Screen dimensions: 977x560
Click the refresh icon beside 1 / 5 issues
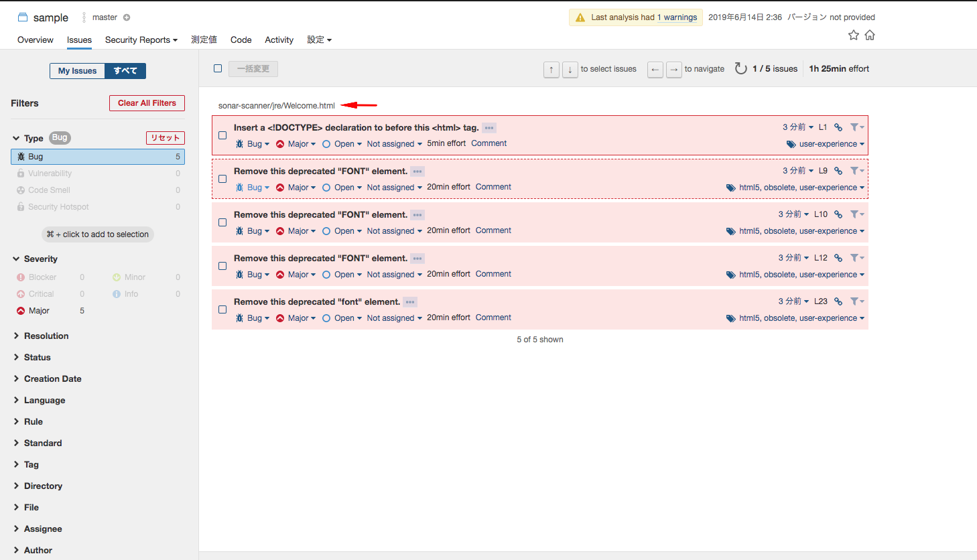(740, 68)
